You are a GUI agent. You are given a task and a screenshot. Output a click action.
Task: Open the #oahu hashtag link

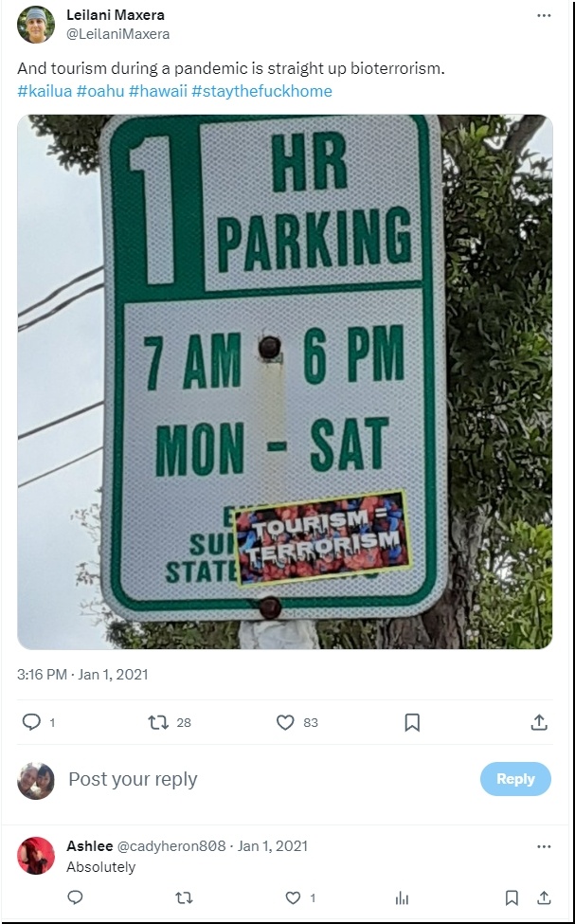coord(99,91)
